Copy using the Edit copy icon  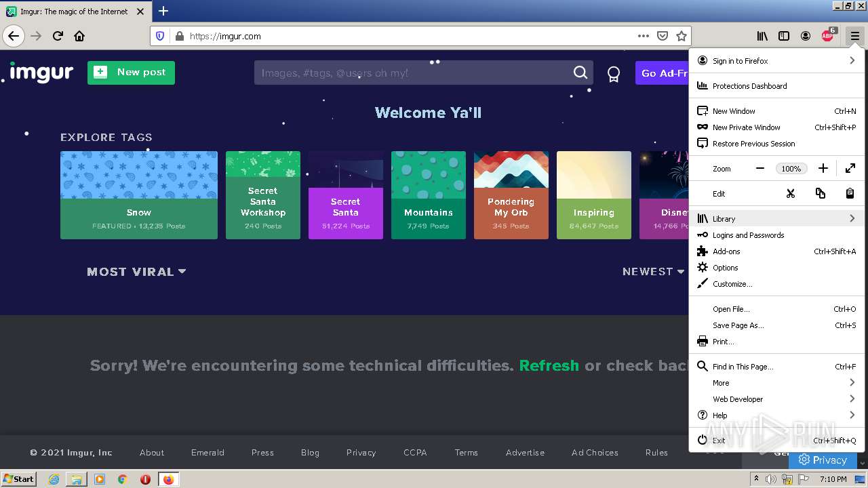821,193
